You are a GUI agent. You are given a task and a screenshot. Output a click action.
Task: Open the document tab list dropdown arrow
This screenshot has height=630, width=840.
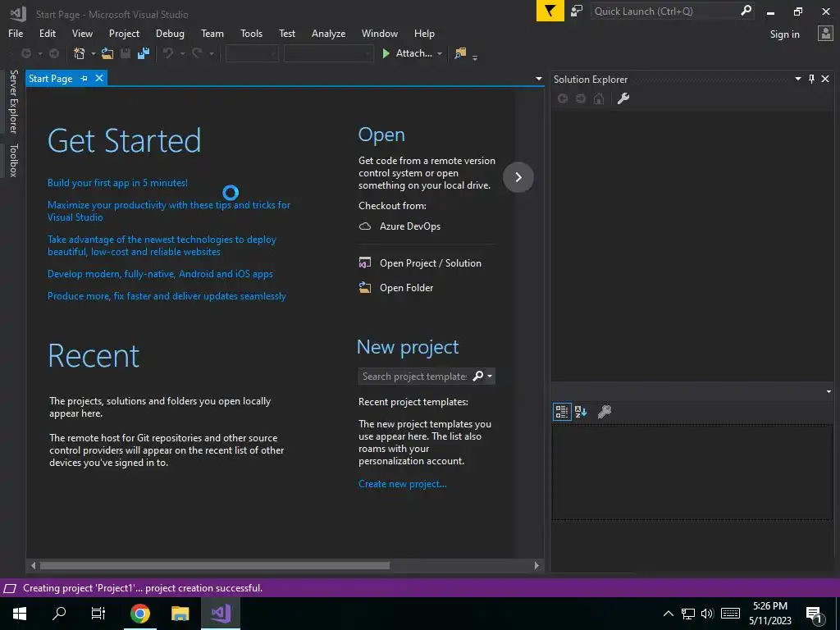point(538,79)
